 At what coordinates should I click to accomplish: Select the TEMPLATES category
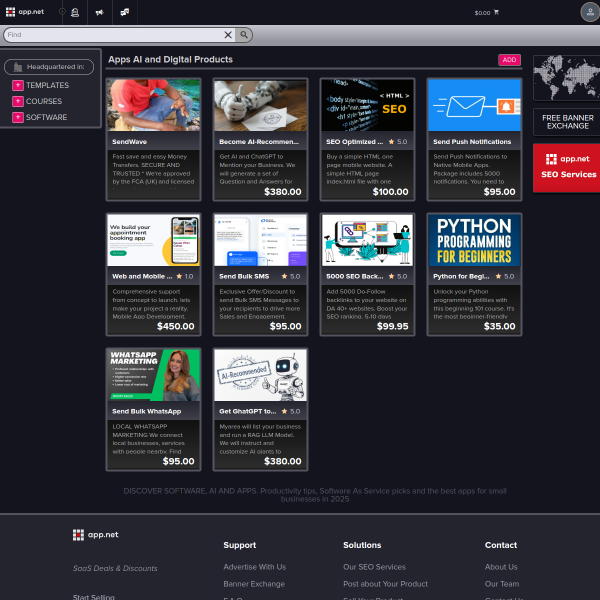(x=47, y=85)
